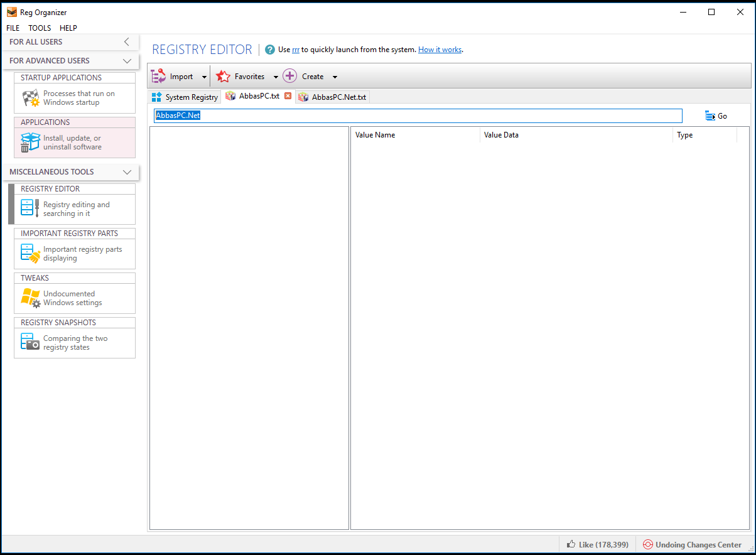Click the 'rrr' link

(x=296, y=50)
